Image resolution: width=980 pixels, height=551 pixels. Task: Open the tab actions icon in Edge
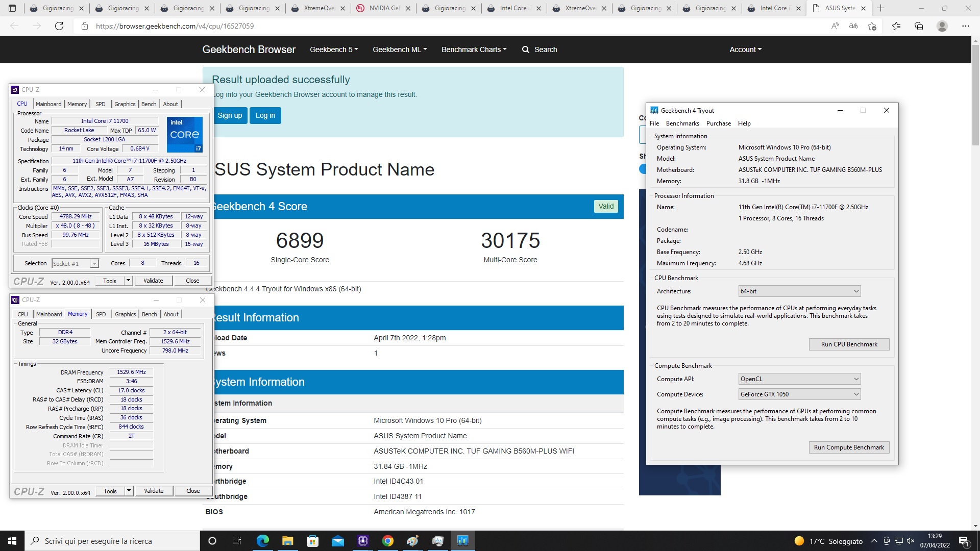[12, 8]
